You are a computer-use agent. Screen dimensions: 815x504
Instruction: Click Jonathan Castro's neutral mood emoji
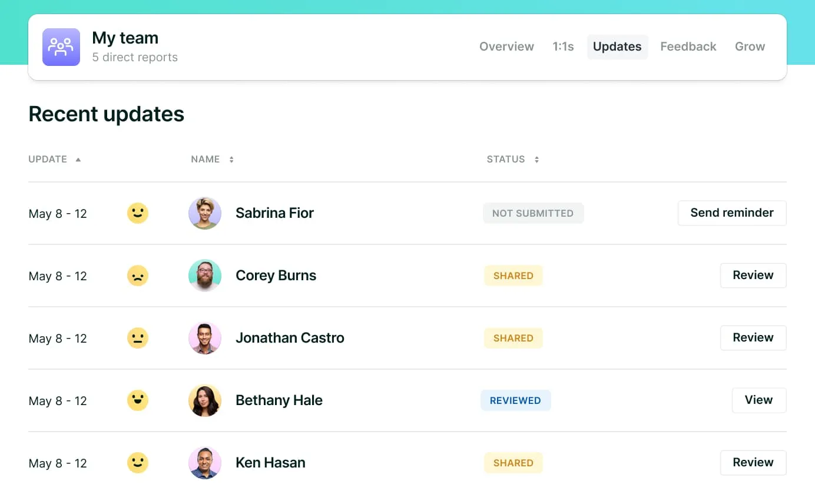click(138, 338)
